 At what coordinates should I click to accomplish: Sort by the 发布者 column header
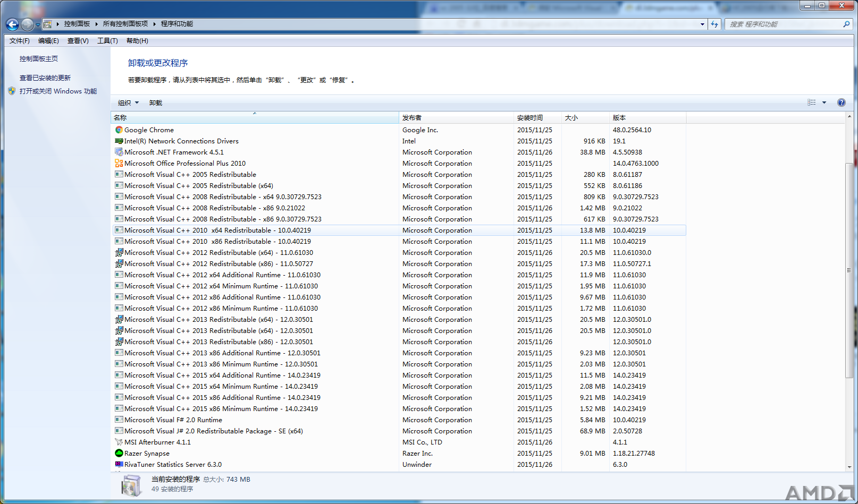point(456,118)
